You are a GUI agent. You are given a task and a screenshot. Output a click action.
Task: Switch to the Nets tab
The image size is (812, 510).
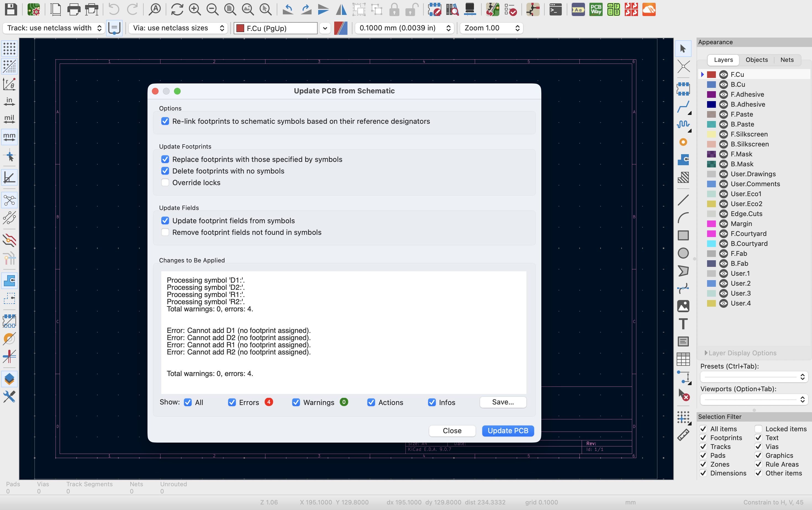pyautogui.click(x=787, y=60)
